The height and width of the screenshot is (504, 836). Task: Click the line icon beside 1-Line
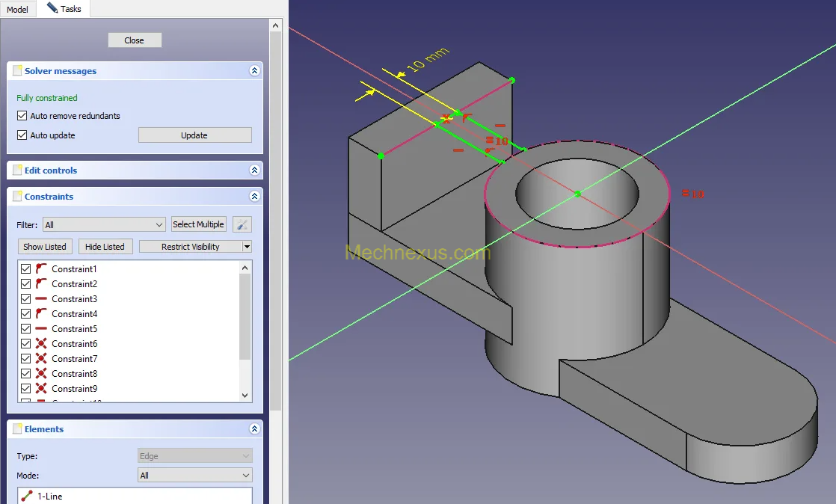[27, 496]
